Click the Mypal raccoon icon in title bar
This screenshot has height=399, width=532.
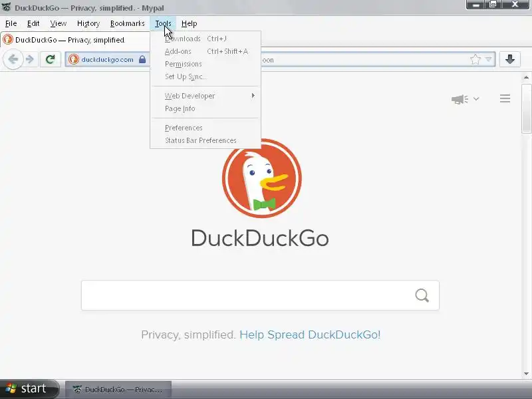click(x=7, y=7)
